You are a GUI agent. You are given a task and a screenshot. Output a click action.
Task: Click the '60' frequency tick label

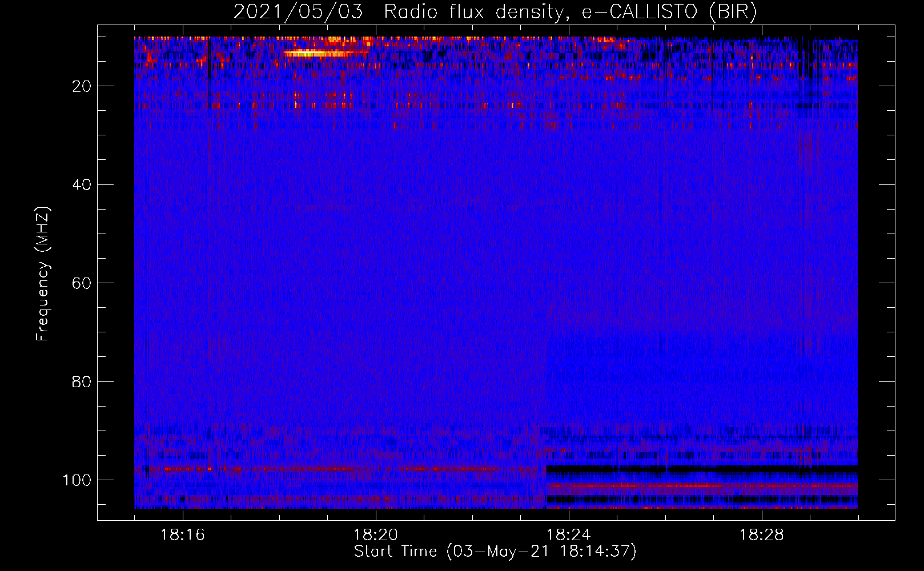82,283
